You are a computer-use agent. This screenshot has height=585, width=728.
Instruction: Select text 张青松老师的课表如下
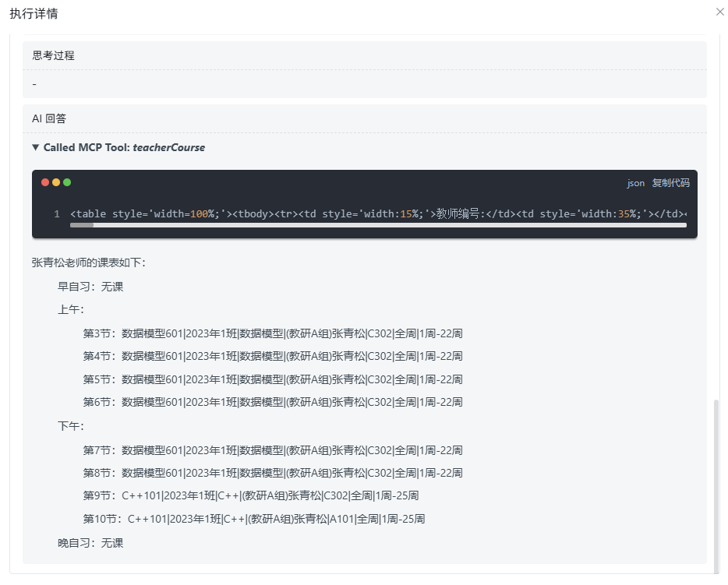[x=88, y=263]
